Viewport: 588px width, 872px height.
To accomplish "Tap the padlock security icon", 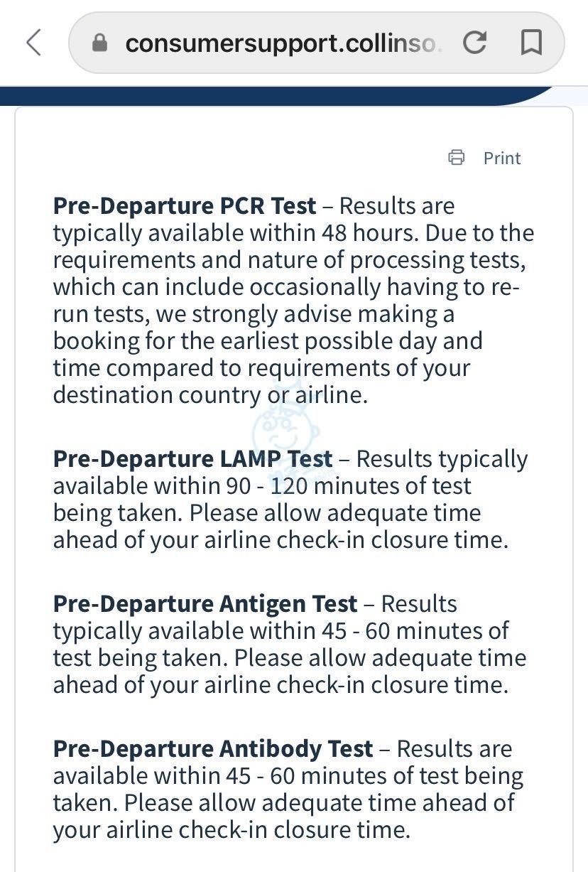I will (x=100, y=43).
